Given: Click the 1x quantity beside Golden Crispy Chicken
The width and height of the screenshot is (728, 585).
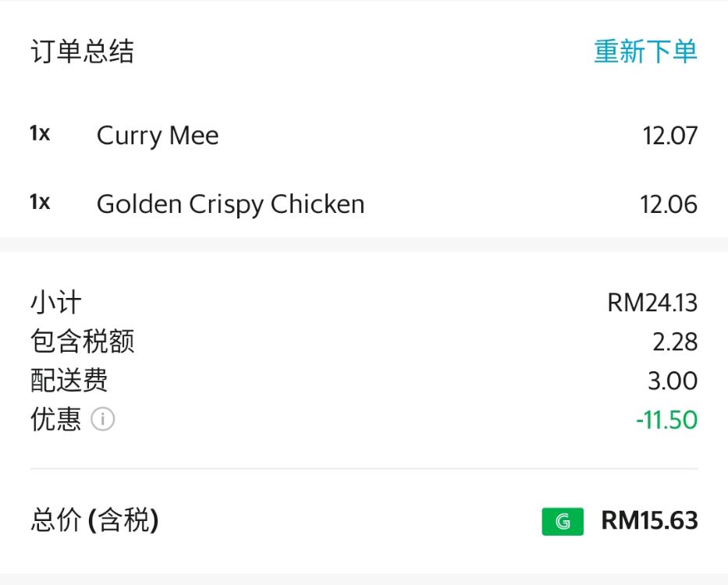Looking at the screenshot, I should (x=40, y=203).
